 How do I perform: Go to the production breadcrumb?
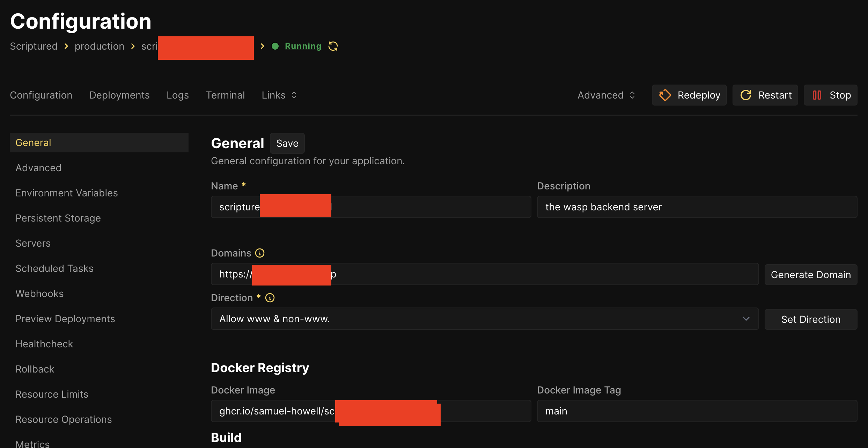(x=100, y=46)
